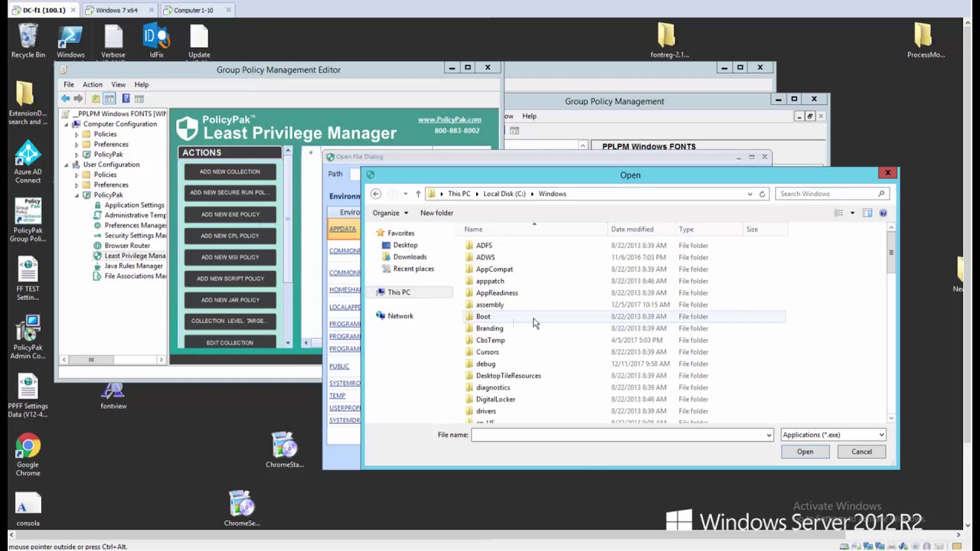Select Desktop under Favorites

point(405,245)
